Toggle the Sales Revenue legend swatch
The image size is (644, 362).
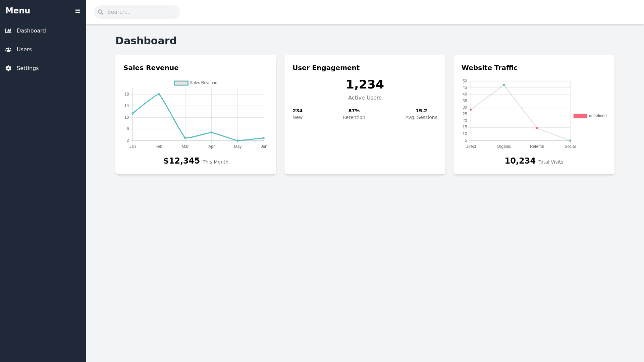[x=181, y=83]
